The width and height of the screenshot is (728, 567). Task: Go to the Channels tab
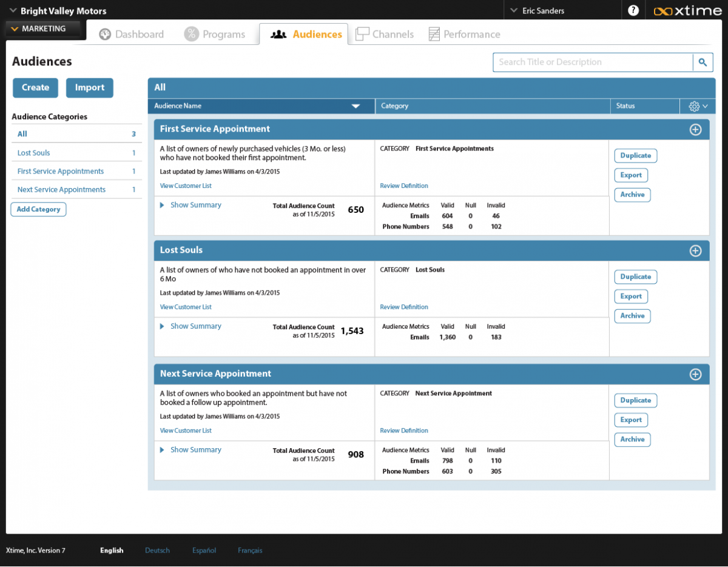click(385, 35)
